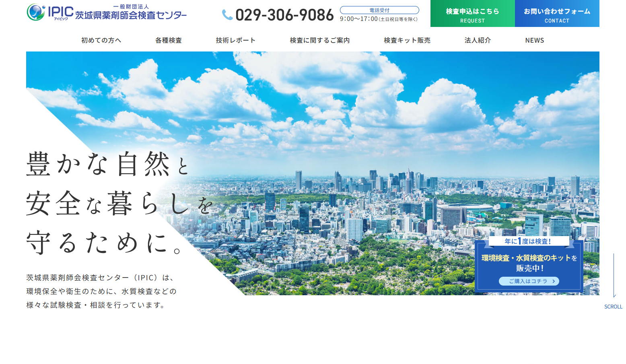
Task: Click the IPIC globe logo icon
Action: point(36,12)
